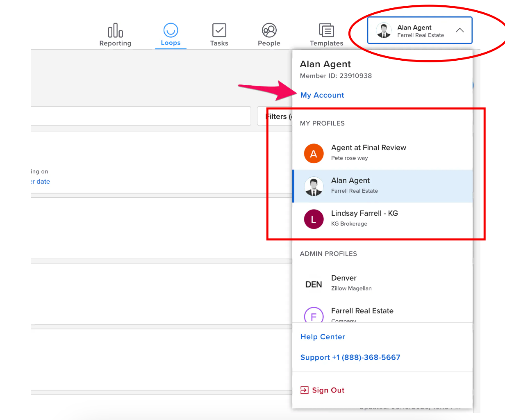Open the People section
This screenshot has height=420, width=505.
(x=269, y=29)
